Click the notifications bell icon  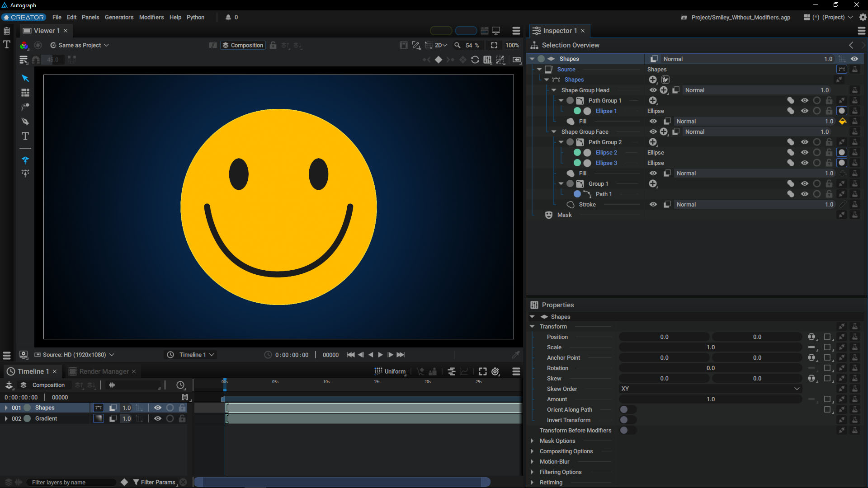tap(228, 17)
